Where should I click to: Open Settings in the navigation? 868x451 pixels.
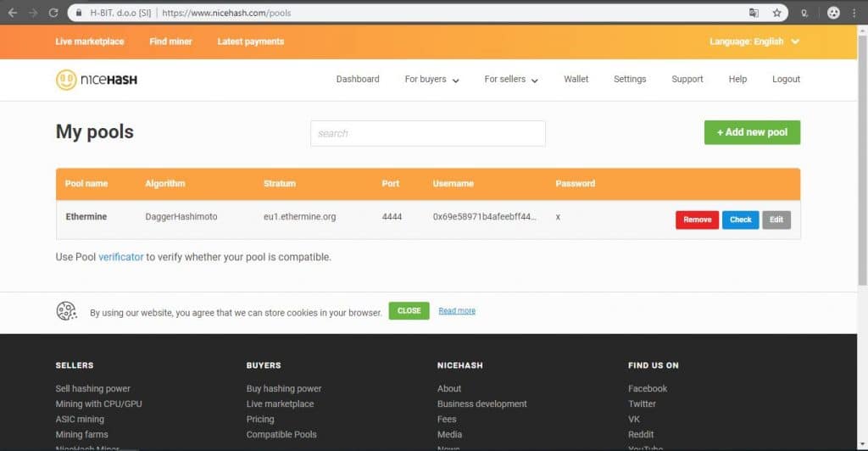pyautogui.click(x=630, y=79)
